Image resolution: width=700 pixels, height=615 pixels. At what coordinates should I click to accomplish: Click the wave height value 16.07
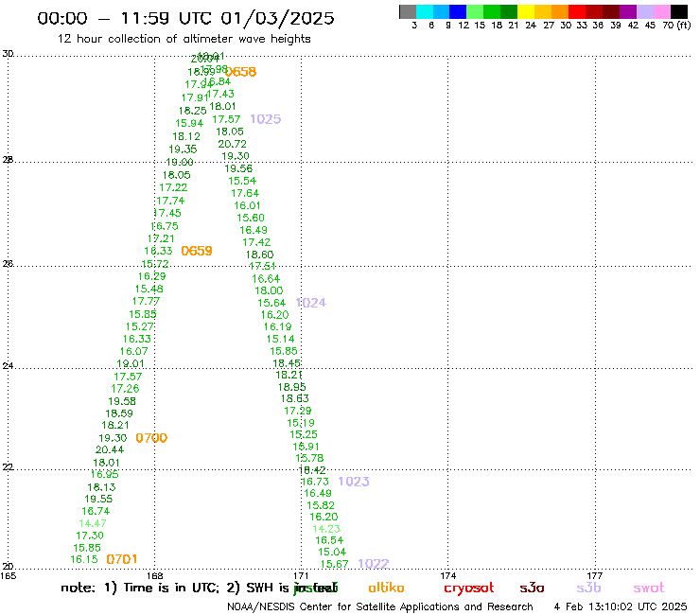(x=134, y=351)
